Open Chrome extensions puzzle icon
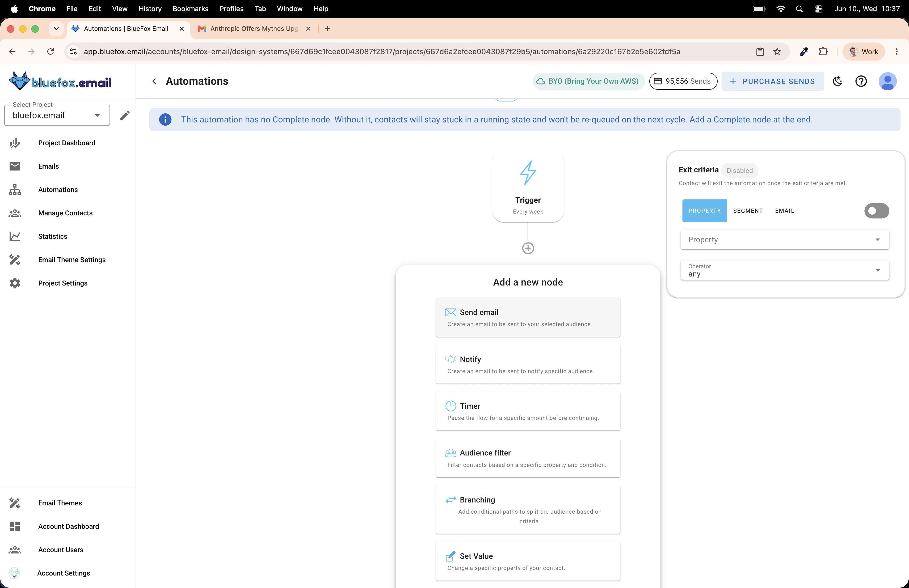 [823, 52]
